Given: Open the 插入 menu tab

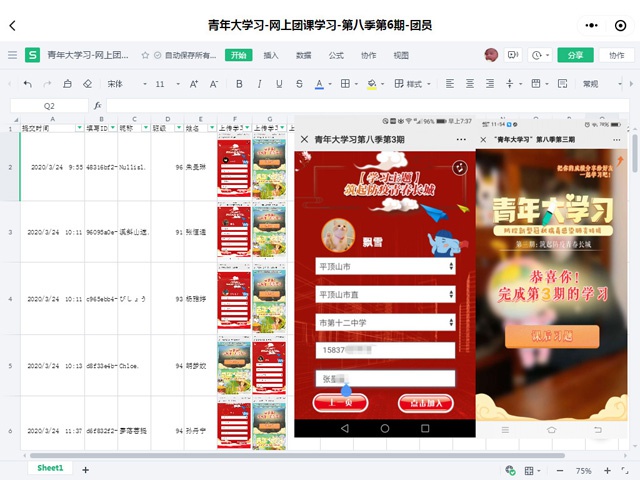Looking at the screenshot, I should [x=271, y=55].
